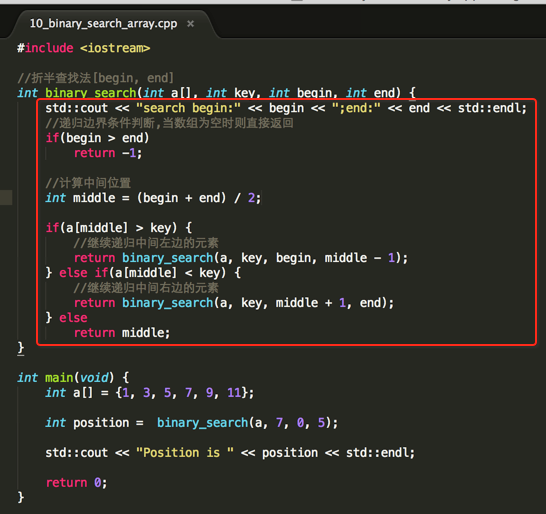This screenshot has height=514, width=546.
Task: Click the #include <iostream> line
Action: pos(84,48)
